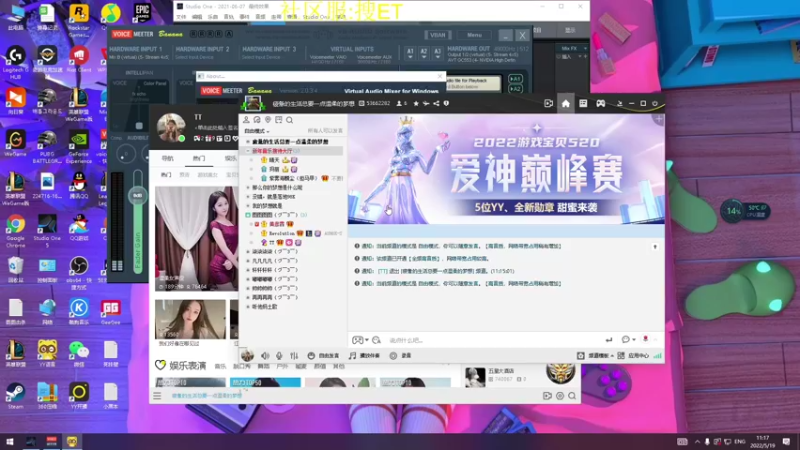800x450 pixels.
Task: Open Voicemeeter hardware out A1 selector
Action: click(410, 53)
